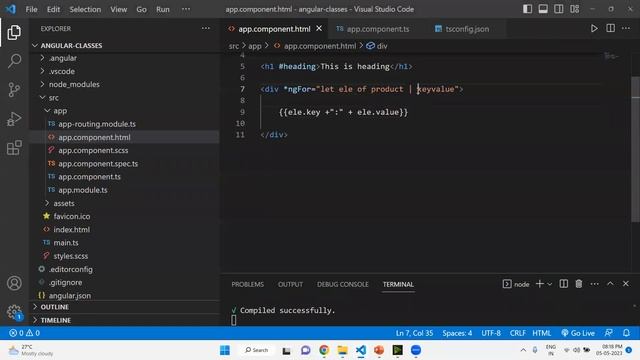The height and width of the screenshot is (360, 640).
Task: Expand the OUTLINE section
Action: [x=54, y=307]
